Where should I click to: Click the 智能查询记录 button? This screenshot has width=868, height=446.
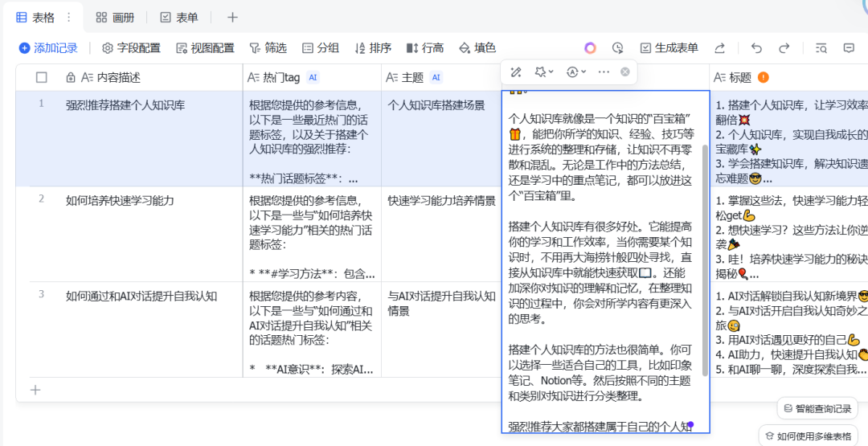(817, 409)
